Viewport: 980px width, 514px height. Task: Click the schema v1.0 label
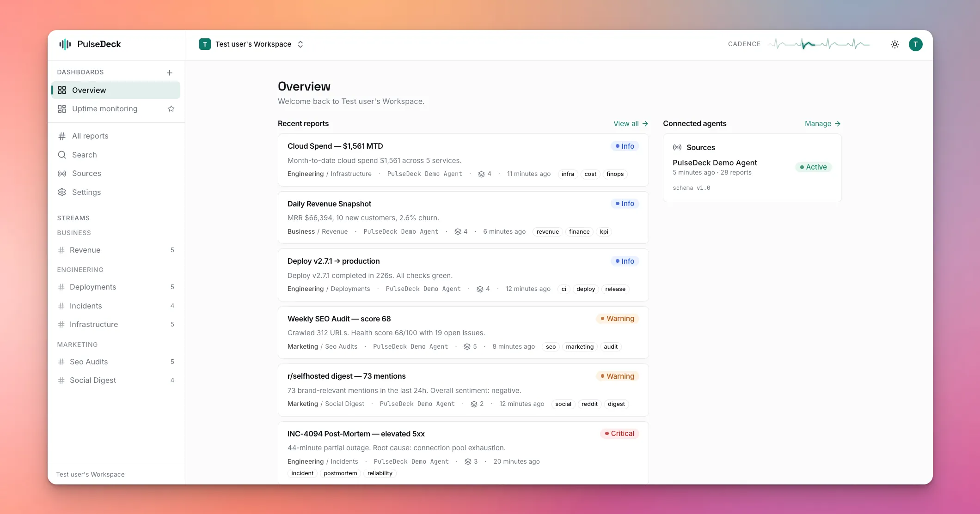tap(691, 188)
